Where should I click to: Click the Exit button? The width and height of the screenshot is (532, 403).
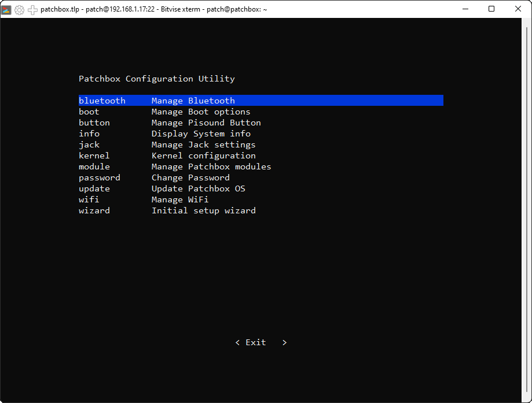pyautogui.click(x=255, y=342)
